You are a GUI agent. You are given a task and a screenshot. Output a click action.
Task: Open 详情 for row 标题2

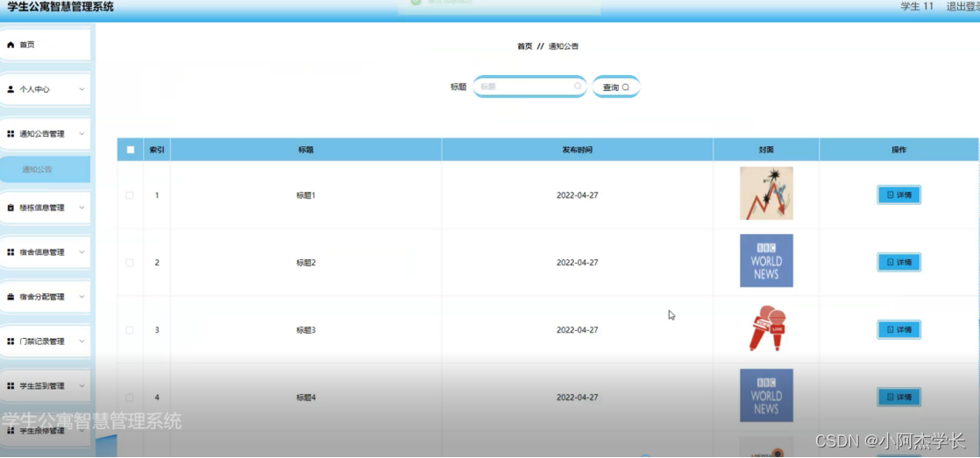click(x=898, y=263)
